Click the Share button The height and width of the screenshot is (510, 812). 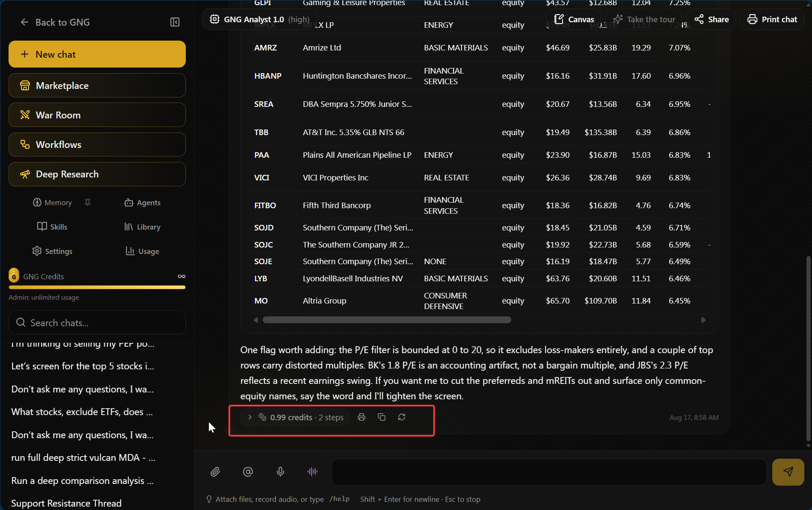(712, 19)
